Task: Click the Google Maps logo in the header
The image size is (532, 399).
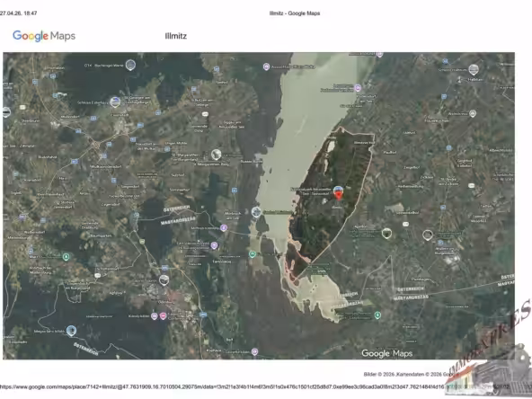Action: point(44,36)
